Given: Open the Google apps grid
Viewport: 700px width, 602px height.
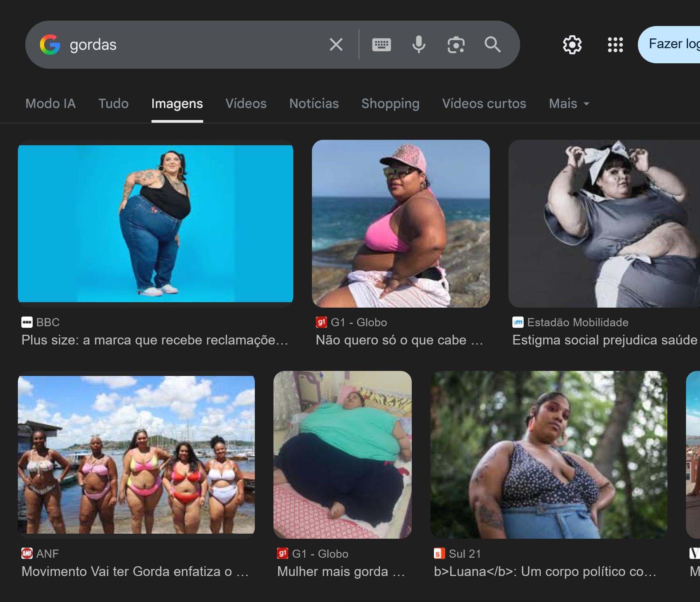Looking at the screenshot, I should click(x=615, y=45).
